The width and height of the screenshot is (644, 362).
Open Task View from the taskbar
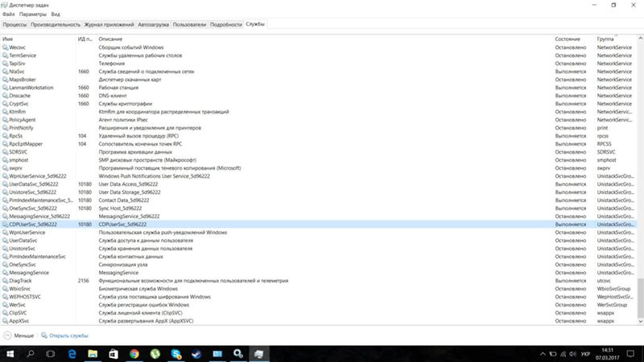[x=51, y=354]
